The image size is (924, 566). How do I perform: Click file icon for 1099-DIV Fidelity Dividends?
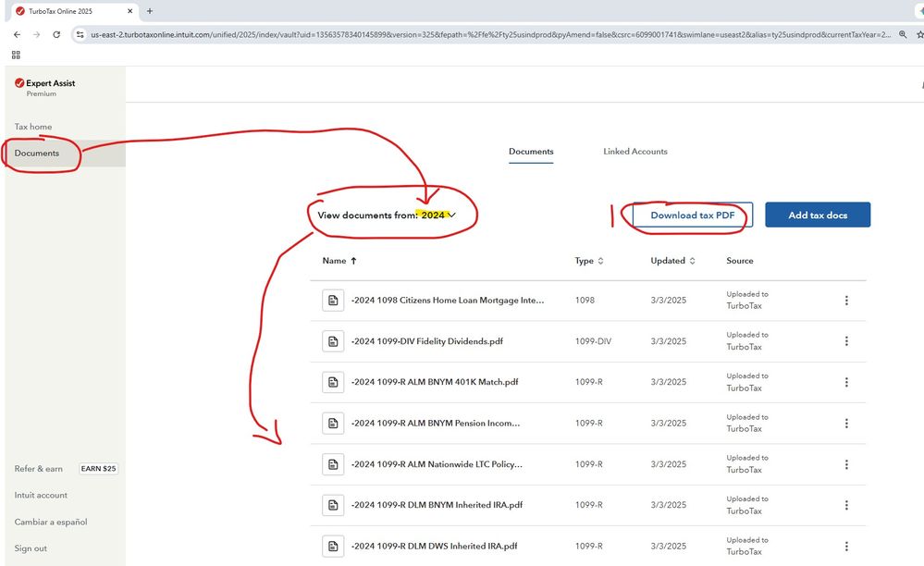[x=333, y=341]
